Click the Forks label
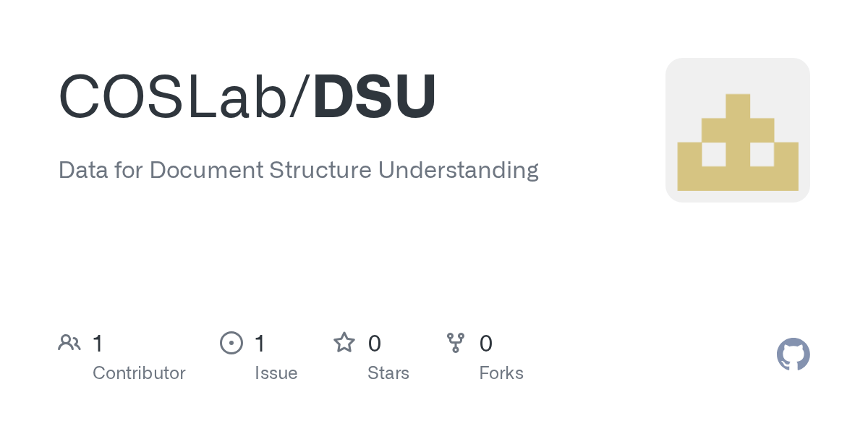Image resolution: width=868 pixels, height=434 pixels. (501, 373)
